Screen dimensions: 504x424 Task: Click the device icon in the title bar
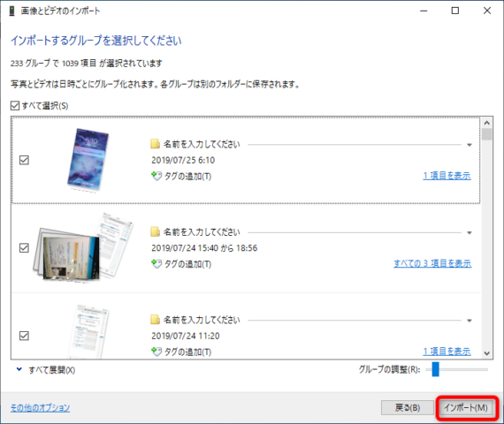tap(11, 11)
